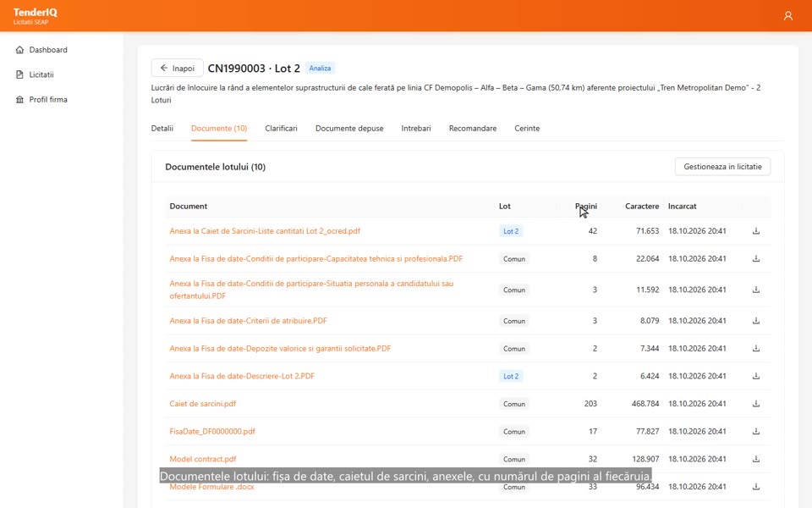Image resolution: width=812 pixels, height=508 pixels.
Task: Download FisaDate_DF0000000.pdf
Action: point(756,431)
